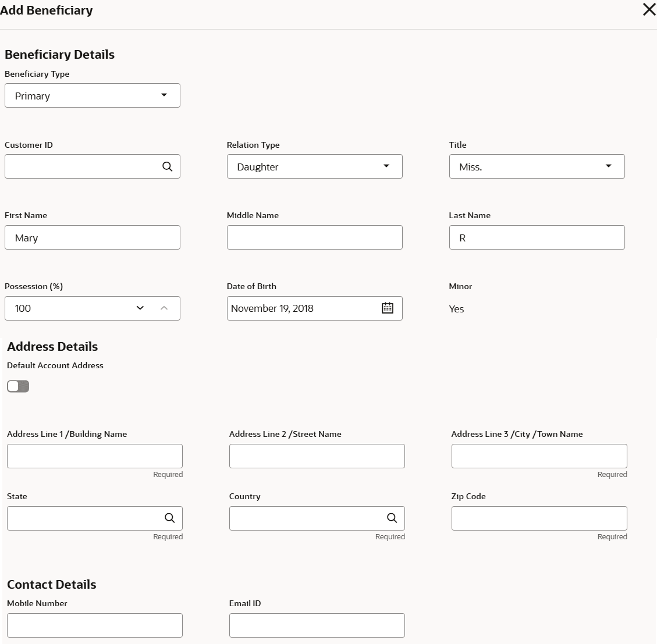Increase Possession percentage with up chevron
This screenshot has width=657, height=644.
(164, 308)
